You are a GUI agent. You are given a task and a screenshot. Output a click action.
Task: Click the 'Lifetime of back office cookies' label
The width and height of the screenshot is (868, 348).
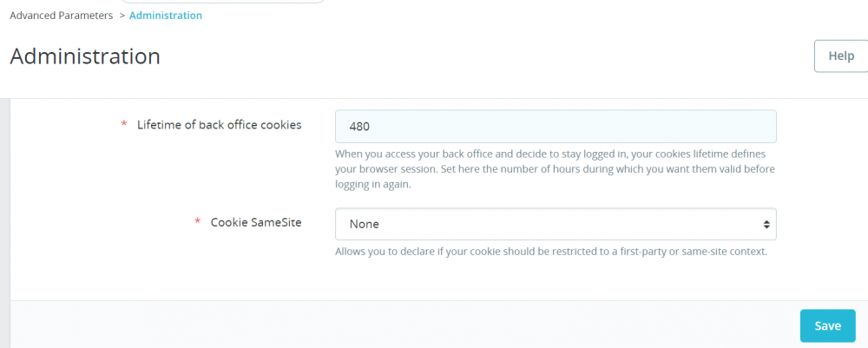click(x=219, y=125)
